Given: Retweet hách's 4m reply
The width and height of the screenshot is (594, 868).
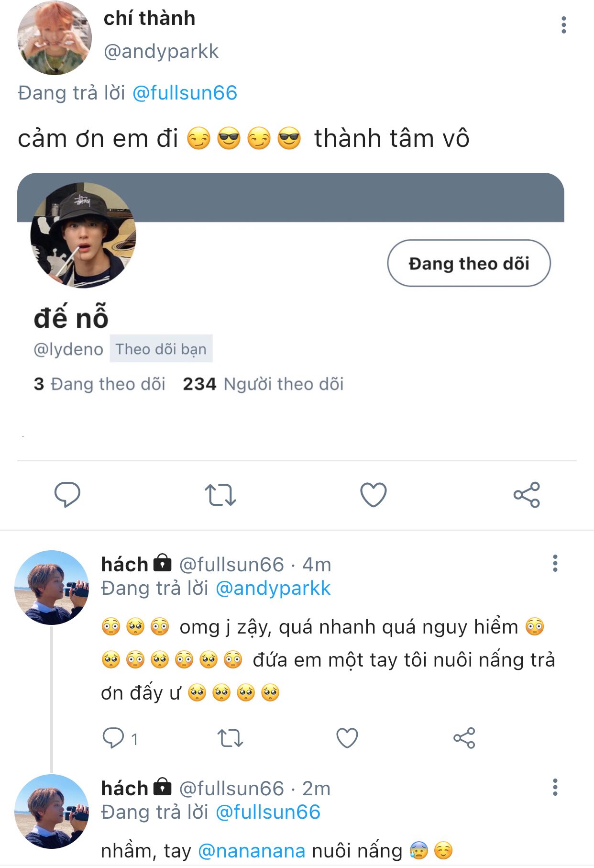Looking at the screenshot, I should click(x=231, y=738).
